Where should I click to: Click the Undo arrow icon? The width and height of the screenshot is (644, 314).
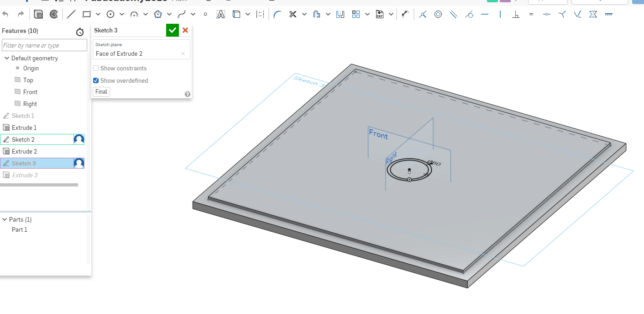[5, 14]
